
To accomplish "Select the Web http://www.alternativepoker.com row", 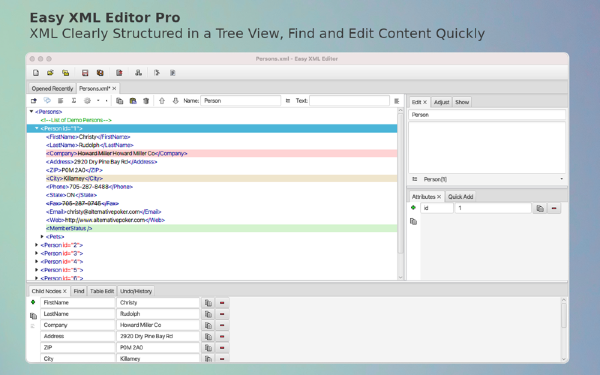I will (105, 220).
